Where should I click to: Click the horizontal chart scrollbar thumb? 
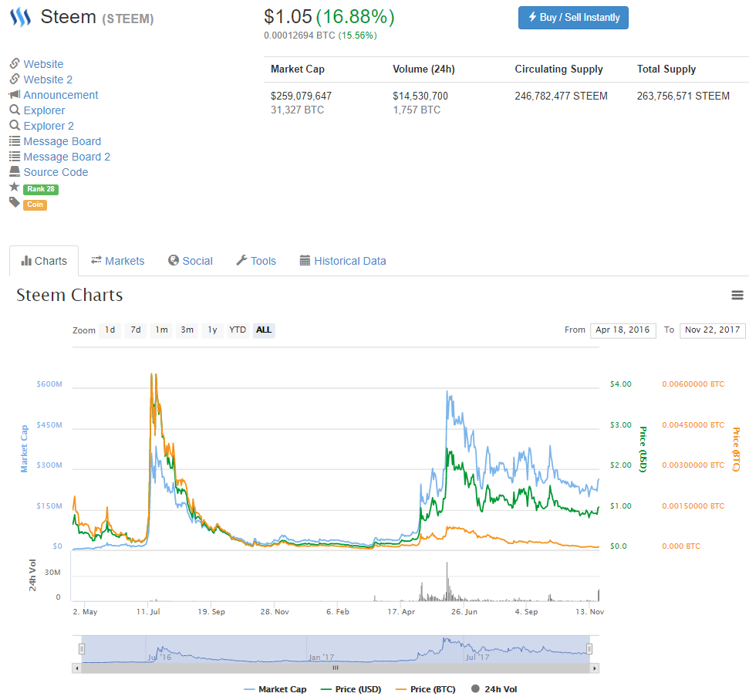point(336,668)
